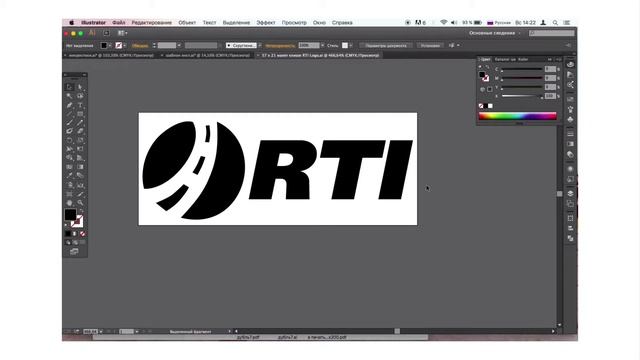
Task: Activate the Fill box in tools panel
Action: 70,214
